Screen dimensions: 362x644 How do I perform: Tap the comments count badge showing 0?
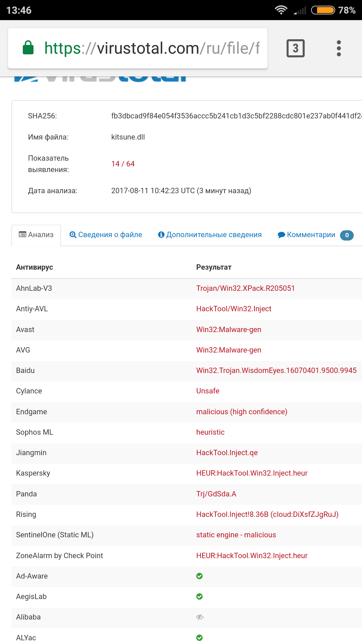pos(347,235)
